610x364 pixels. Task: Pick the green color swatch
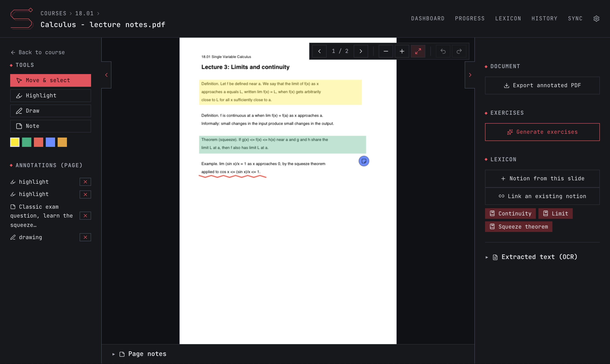click(x=26, y=142)
